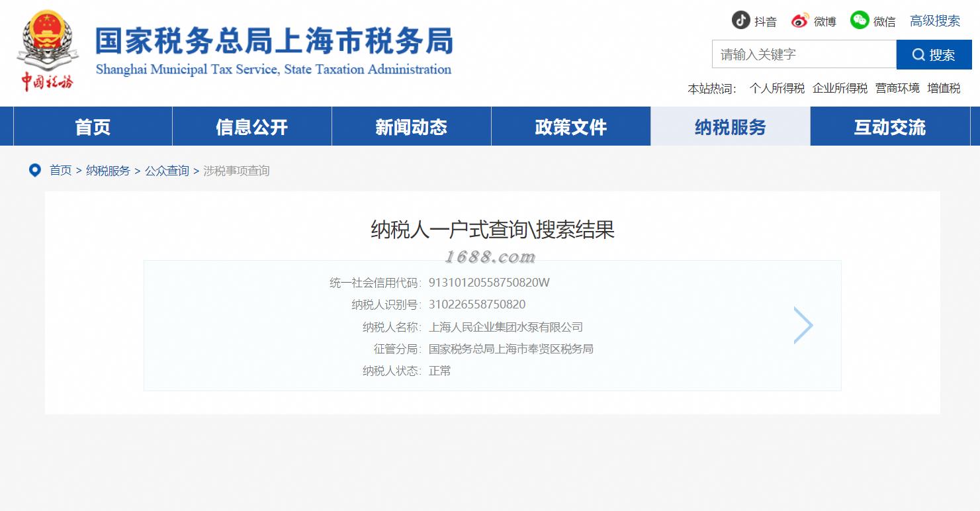Click the 征管分局 label
The height and width of the screenshot is (511, 980).
coord(398,349)
